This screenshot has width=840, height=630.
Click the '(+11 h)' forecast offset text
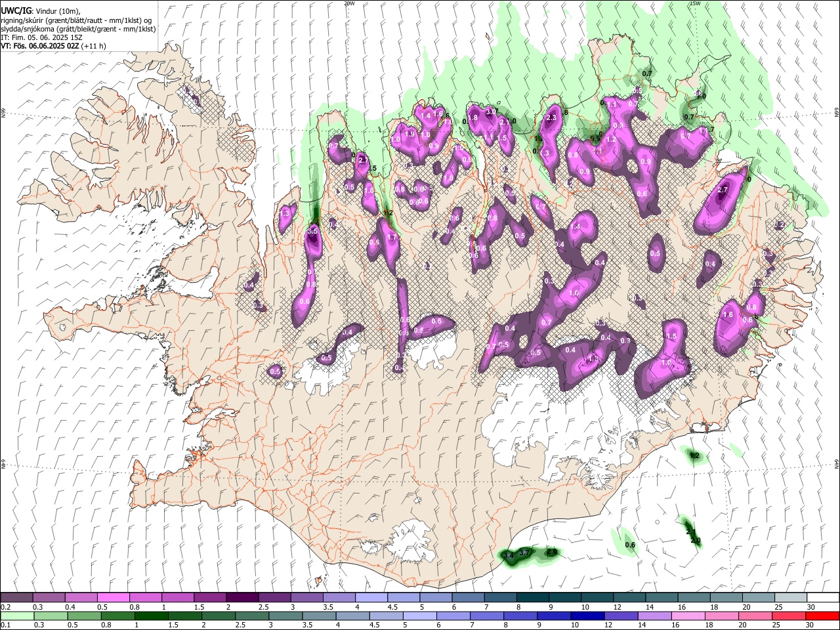coord(94,46)
